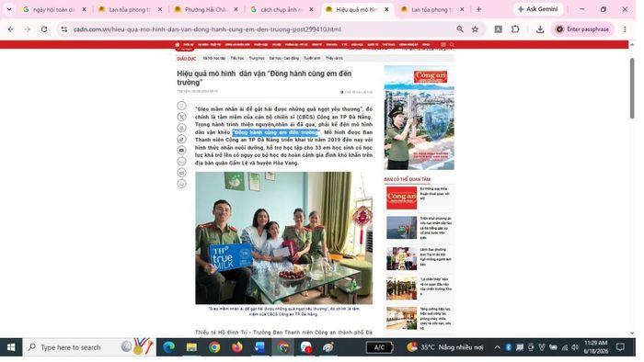Viewport: 644px width, 362px height.
Task: Go back to the previous page
Action: pos(11,29)
